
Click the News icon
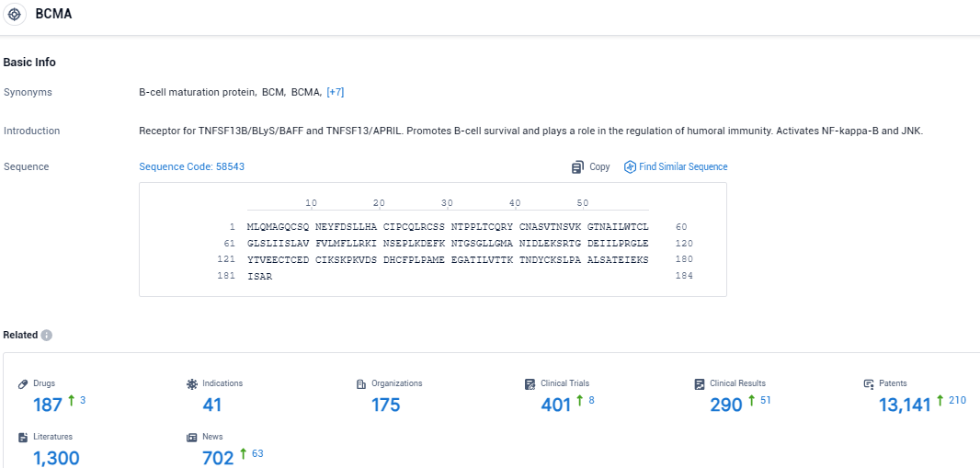coord(192,438)
